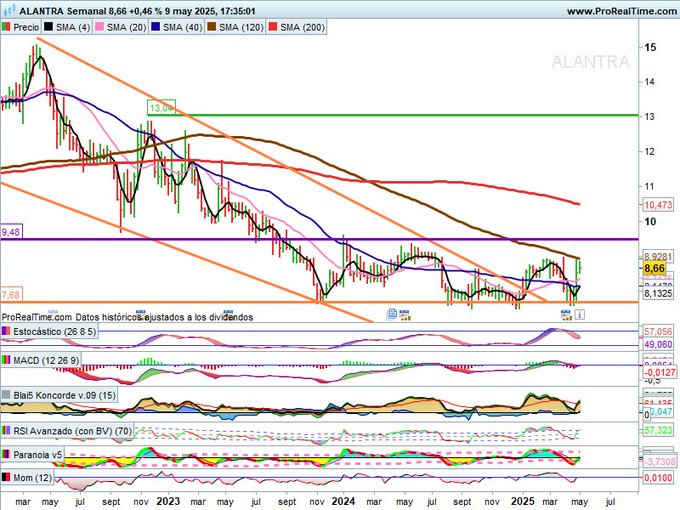Viewport: 680px width, 510px height.
Task: Click the pink SMA (20) color swatch
Action: pos(99,27)
